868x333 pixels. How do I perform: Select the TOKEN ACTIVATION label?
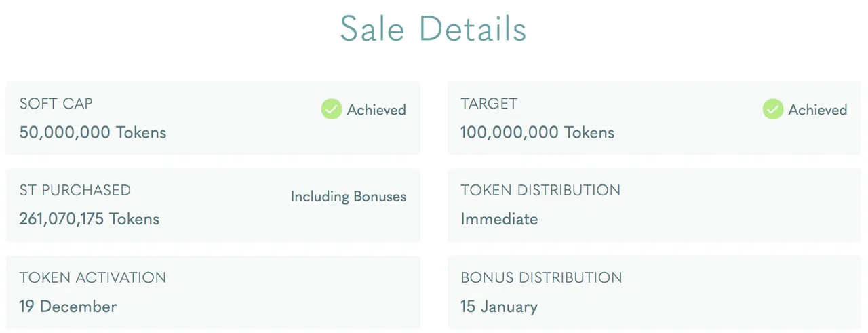click(93, 277)
